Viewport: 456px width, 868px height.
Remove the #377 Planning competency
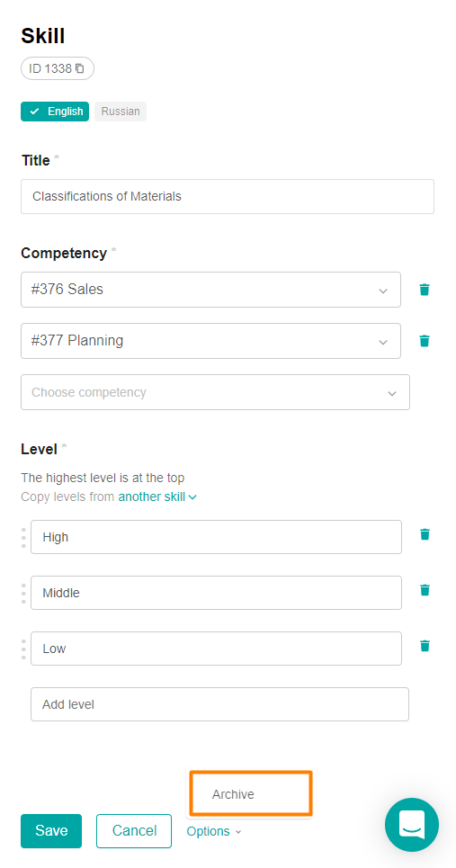coord(425,340)
